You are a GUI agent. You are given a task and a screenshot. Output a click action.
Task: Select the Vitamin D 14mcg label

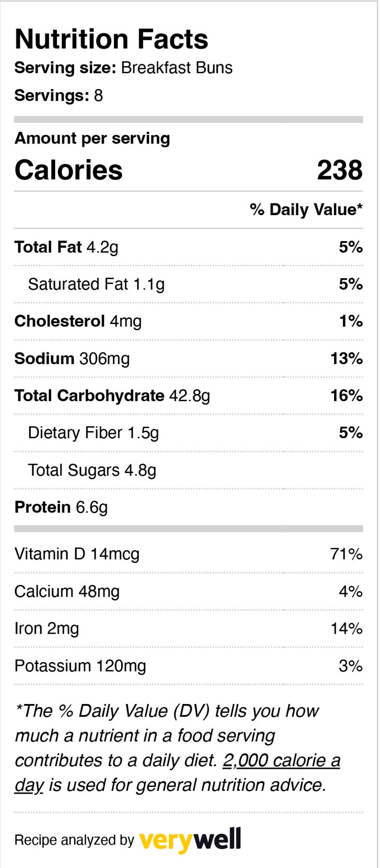77,554
